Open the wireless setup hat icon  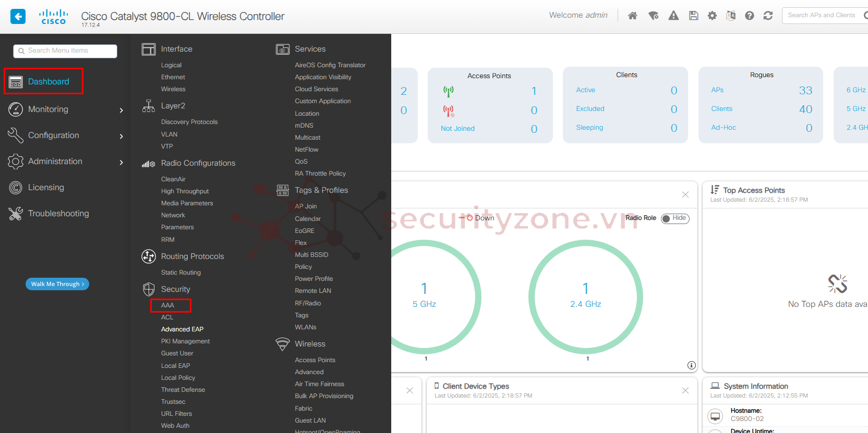[x=653, y=16]
